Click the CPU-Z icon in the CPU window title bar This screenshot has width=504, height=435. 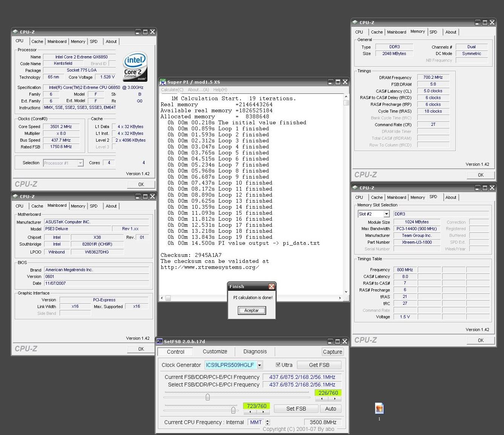pos(15,32)
